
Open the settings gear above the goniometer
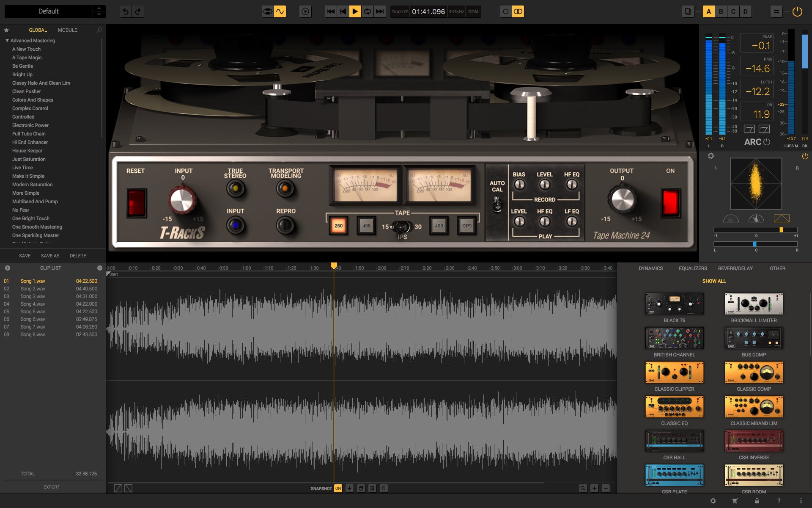[712, 156]
